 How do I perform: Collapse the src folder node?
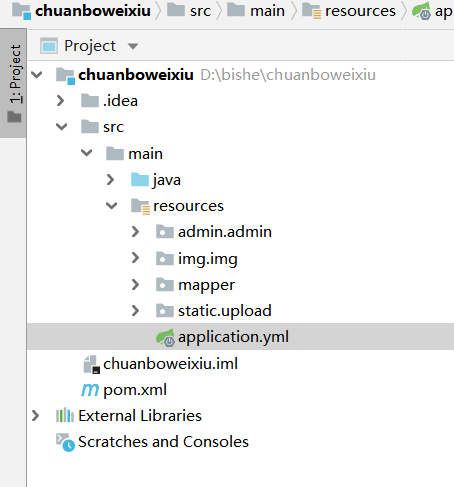[61, 127]
